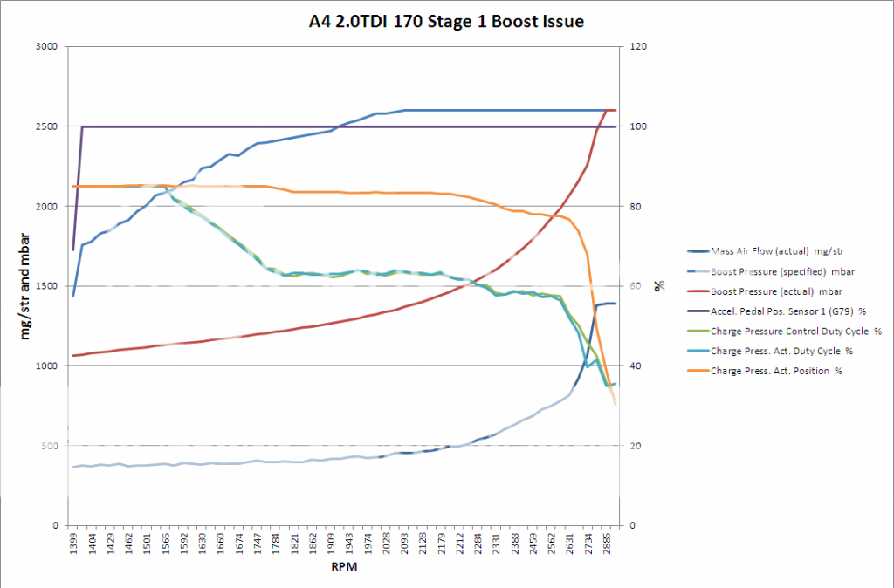Select legend entry "Mass Air Flow (actual) mg/str"

(x=776, y=251)
